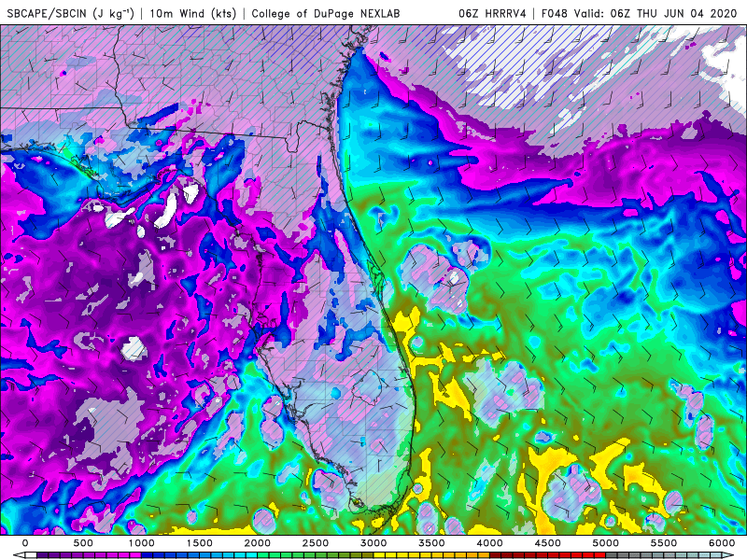Click the 6000 value on color scale

tap(722, 543)
